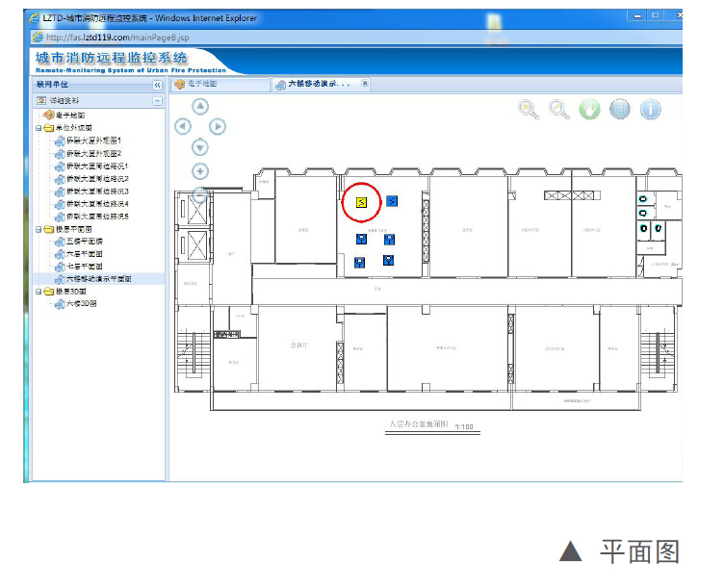This screenshot has height=588, width=724.
Task: Click the globe full-extent icon
Action: point(620,110)
